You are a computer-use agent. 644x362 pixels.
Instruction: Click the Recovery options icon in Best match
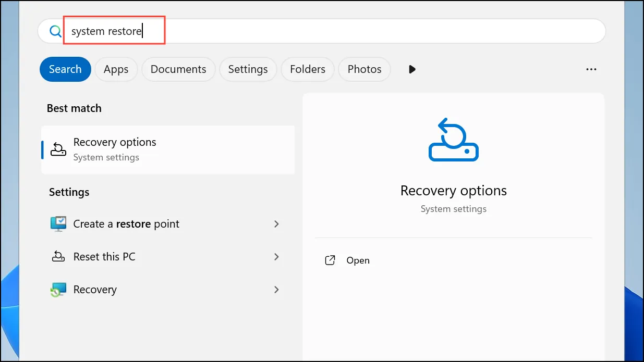pos(58,149)
